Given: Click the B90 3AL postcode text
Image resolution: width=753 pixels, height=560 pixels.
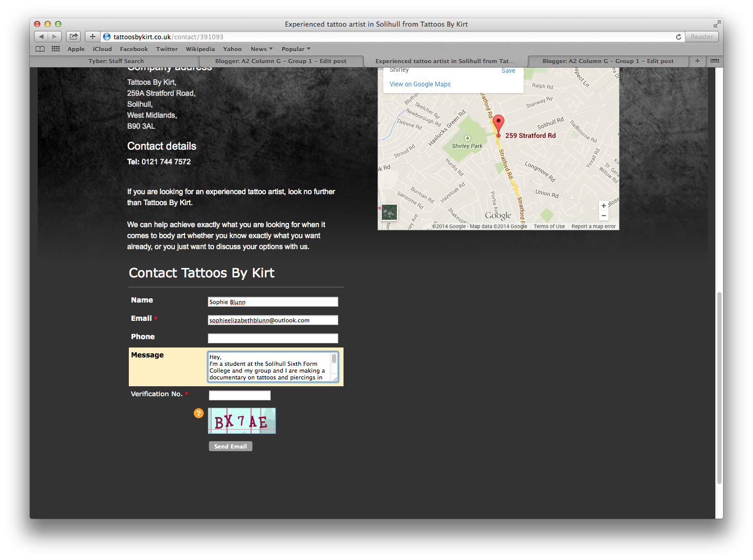Looking at the screenshot, I should [141, 126].
